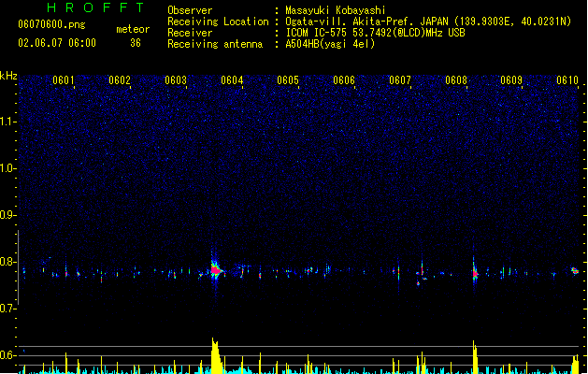The width and height of the screenshot is (588, 374).
Task: Click the yellow level peak after 0608
Action: (475, 357)
